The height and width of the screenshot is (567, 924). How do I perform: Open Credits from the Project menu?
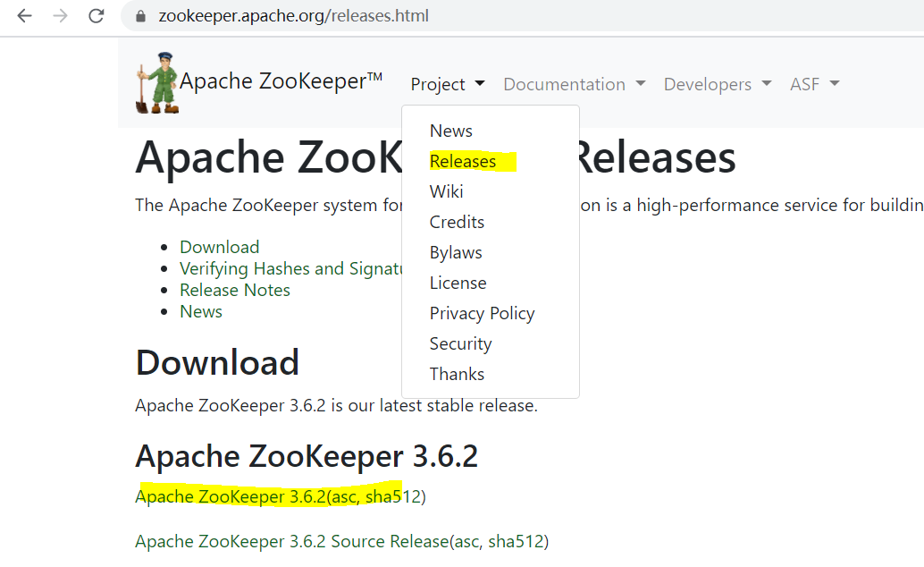457,222
